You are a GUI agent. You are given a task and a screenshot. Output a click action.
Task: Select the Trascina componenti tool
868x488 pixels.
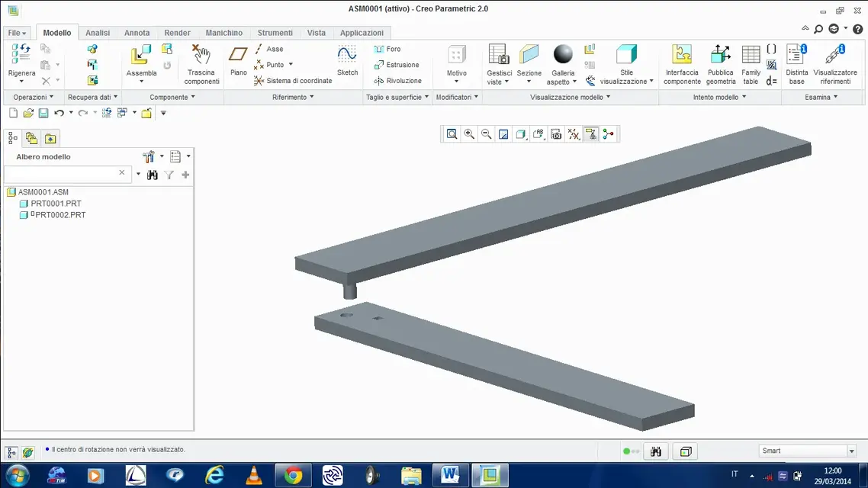tap(201, 63)
